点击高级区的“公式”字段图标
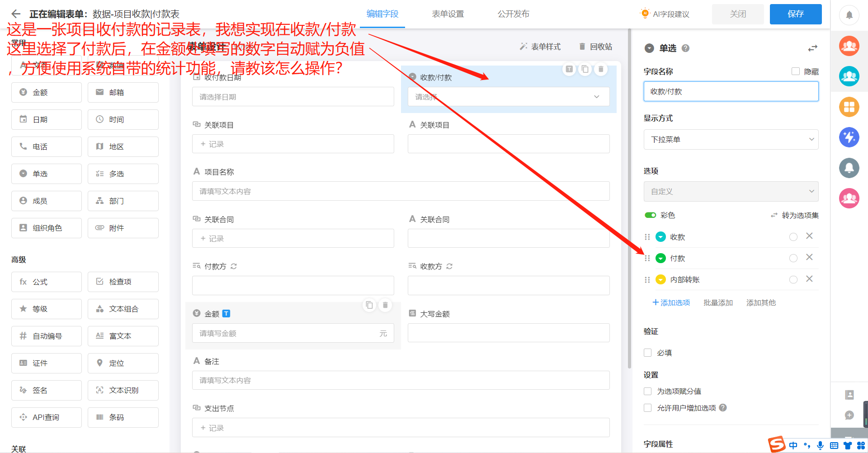This screenshot has height=453, width=868. [x=46, y=282]
